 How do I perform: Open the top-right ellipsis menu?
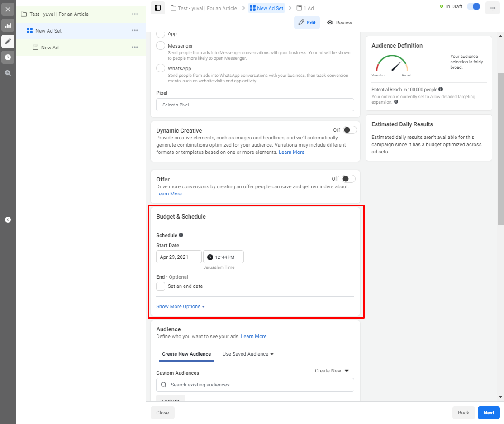492,8
